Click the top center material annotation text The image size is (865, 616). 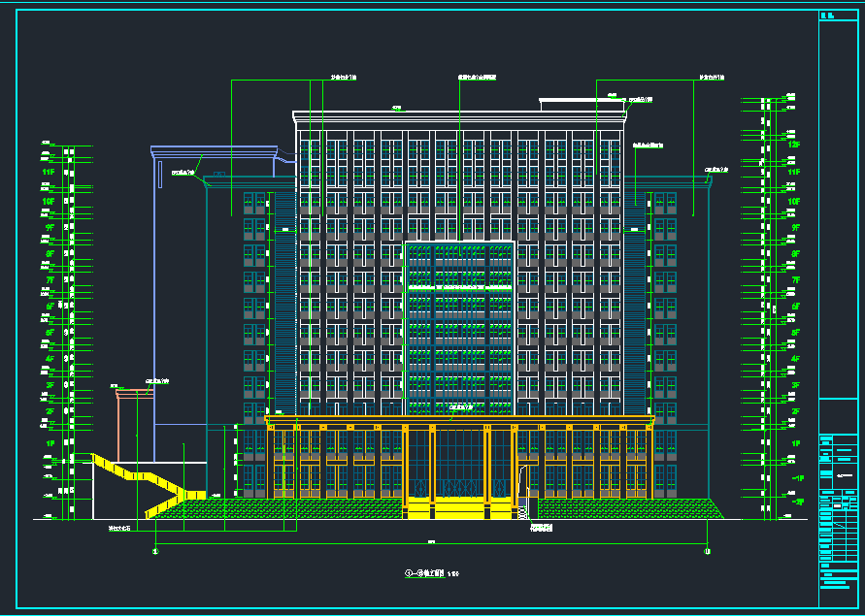[477, 77]
